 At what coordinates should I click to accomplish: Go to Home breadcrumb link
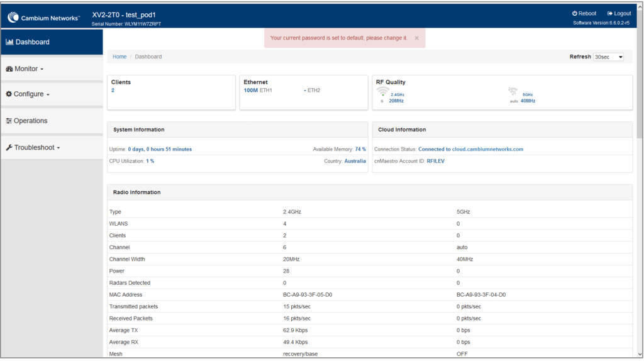(119, 57)
